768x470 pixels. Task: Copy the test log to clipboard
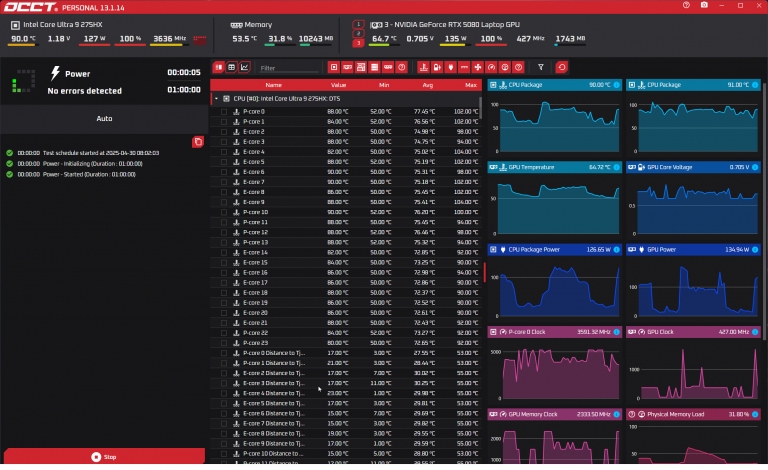tap(198, 142)
